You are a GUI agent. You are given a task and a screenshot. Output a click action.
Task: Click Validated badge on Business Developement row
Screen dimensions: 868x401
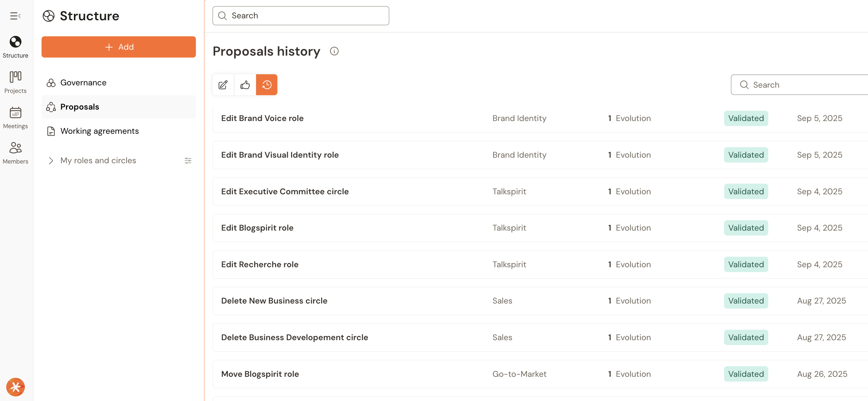pos(746,338)
